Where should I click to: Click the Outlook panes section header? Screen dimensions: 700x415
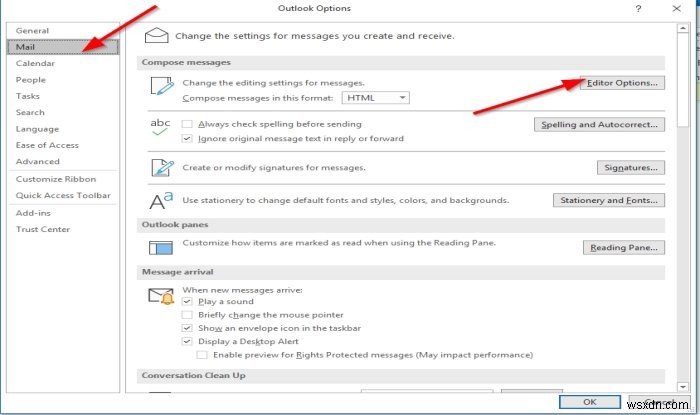[x=401, y=224]
